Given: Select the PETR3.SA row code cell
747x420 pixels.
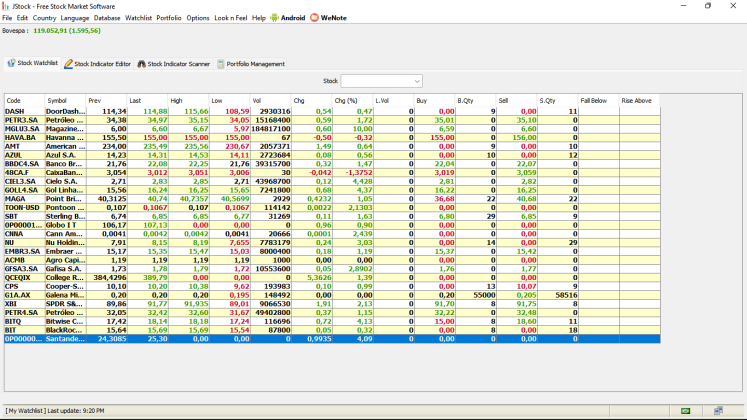Looking at the screenshot, I should point(25,120).
